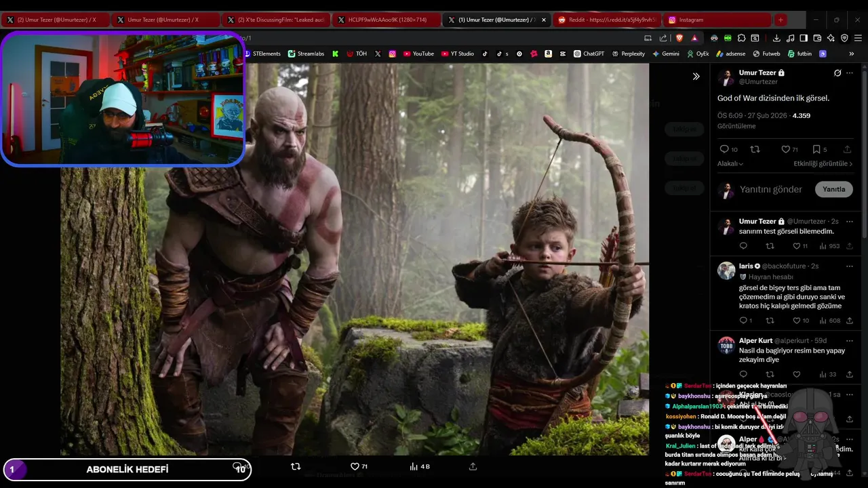Viewport: 868px width, 488px height.
Task: Share the Alper Kurt reply
Action: click(x=849, y=374)
